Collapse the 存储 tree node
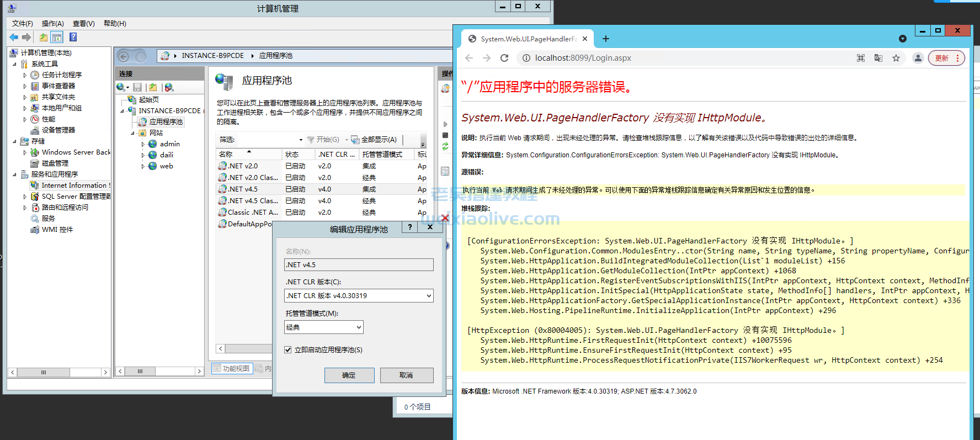Viewport: 980px width, 440px height. tap(15, 141)
